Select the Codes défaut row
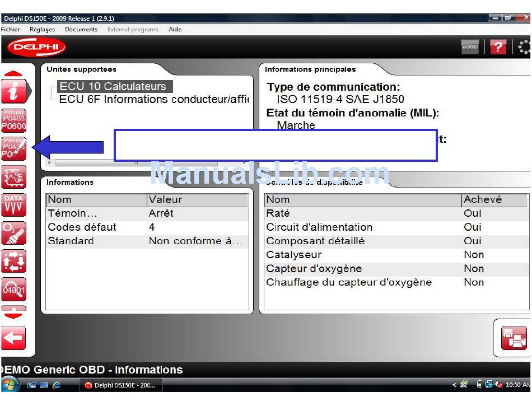The width and height of the screenshot is (532, 406). (x=147, y=227)
